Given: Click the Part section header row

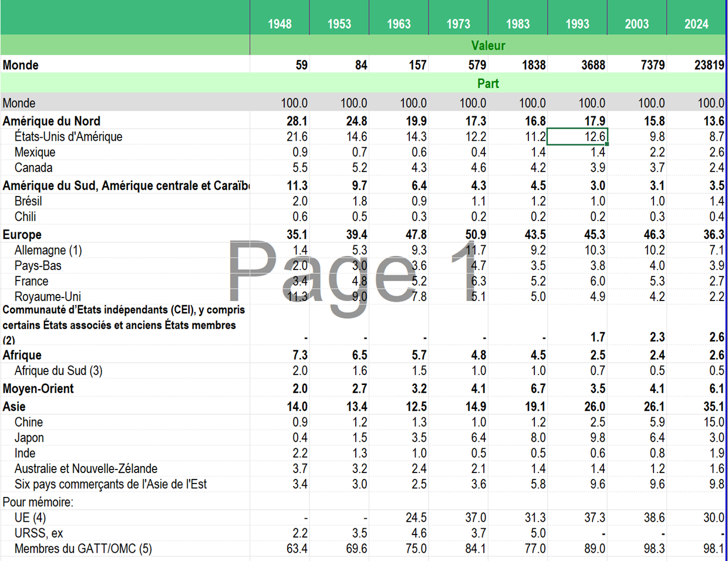Looking at the screenshot, I should (487, 83).
